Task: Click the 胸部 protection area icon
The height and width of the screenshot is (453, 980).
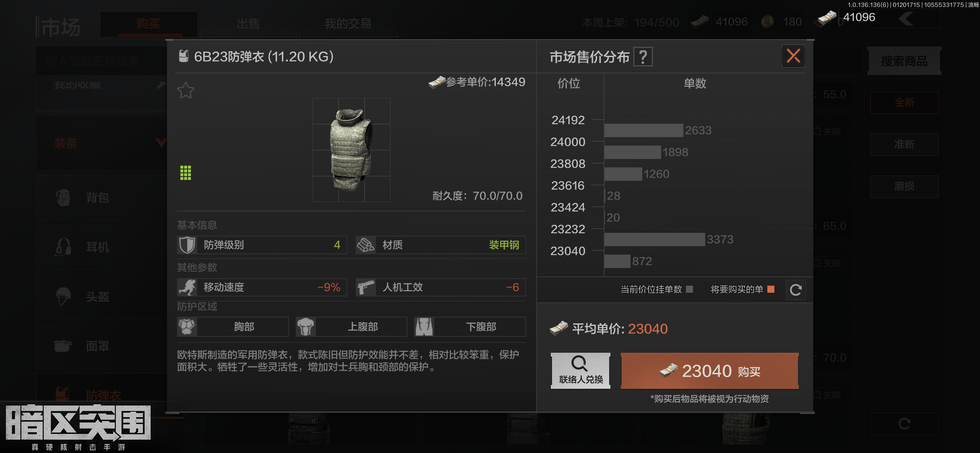Action: tap(187, 327)
